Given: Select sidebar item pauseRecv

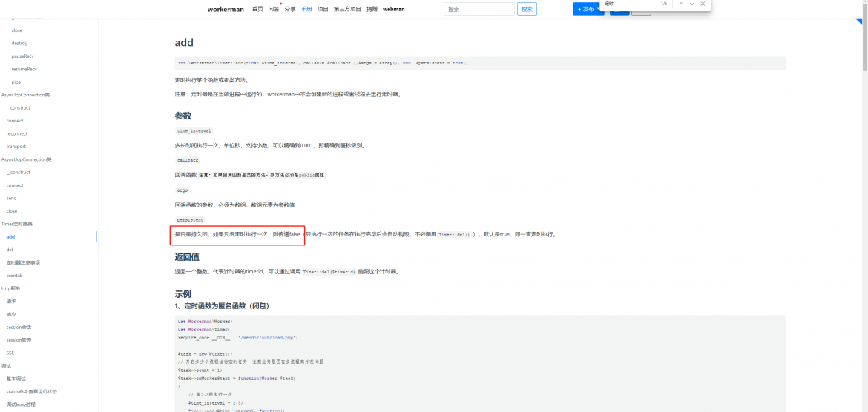Looking at the screenshot, I should click(23, 56).
